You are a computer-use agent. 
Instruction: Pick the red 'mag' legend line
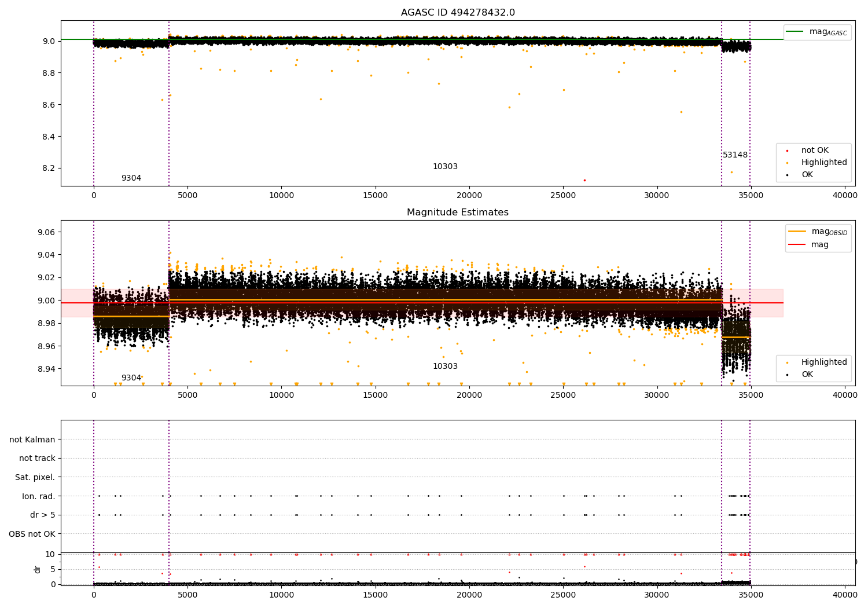(797, 245)
